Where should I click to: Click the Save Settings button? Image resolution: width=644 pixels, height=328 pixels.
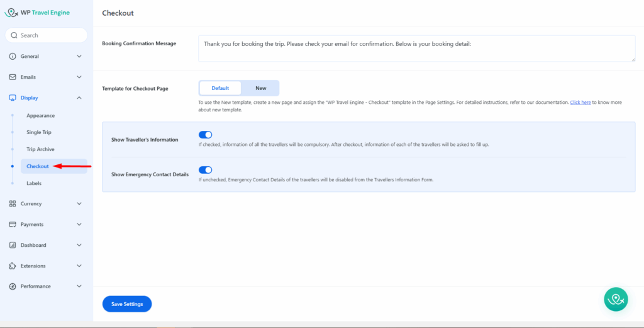click(127, 304)
